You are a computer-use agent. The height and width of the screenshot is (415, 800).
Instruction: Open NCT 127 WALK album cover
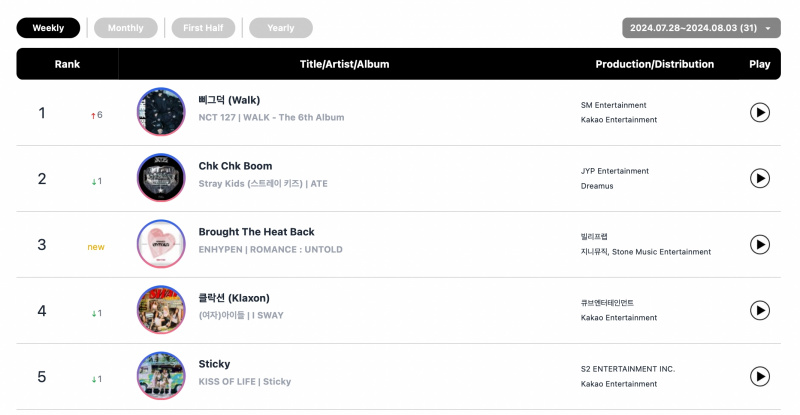point(161,112)
